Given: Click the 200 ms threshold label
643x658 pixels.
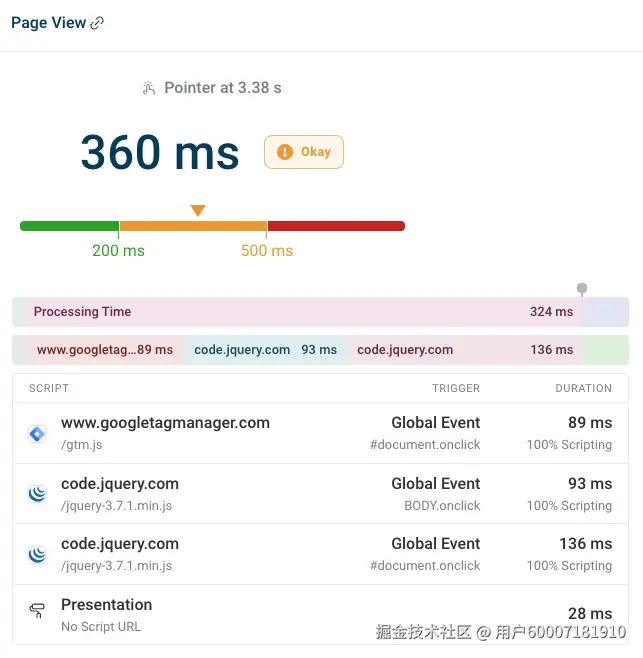Looking at the screenshot, I should [118, 251].
